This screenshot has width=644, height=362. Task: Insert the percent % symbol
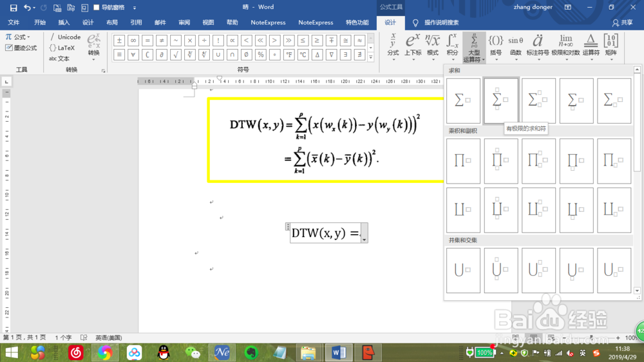point(260,54)
